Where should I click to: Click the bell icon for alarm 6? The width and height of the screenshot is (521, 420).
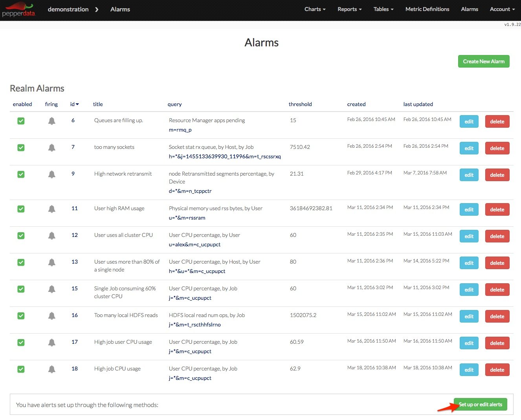(51, 121)
